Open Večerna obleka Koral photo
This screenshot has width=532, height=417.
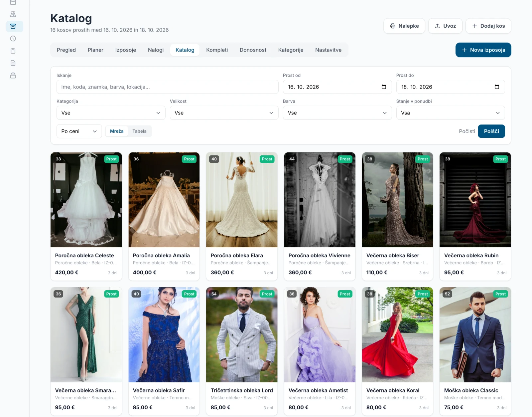tap(397, 335)
